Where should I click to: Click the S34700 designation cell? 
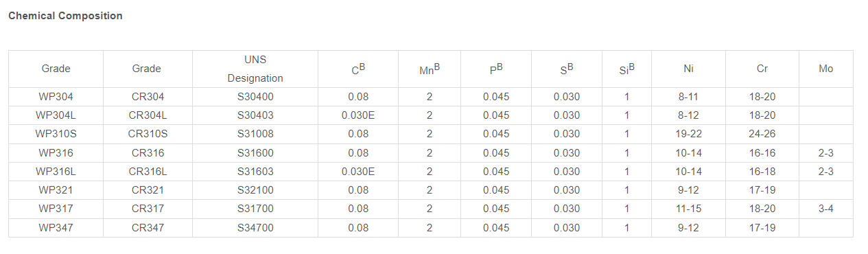(x=255, y=227)
